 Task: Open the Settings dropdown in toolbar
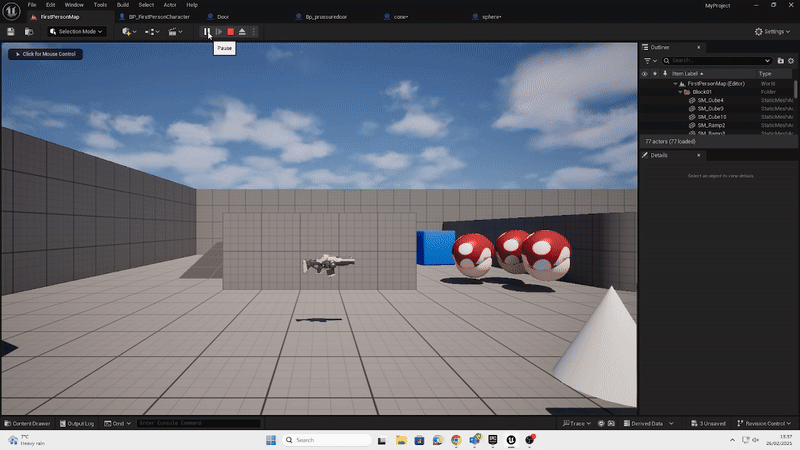pyautogui.click(x=772, y=32)
